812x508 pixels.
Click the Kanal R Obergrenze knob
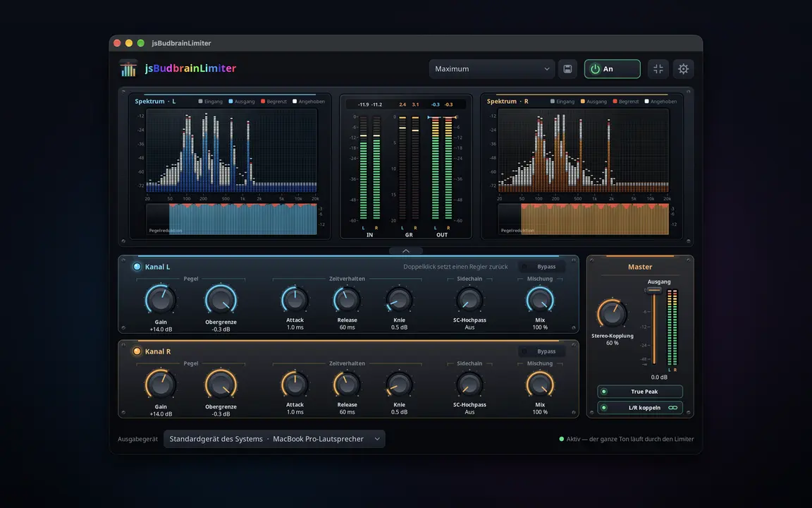click(221, 385)
